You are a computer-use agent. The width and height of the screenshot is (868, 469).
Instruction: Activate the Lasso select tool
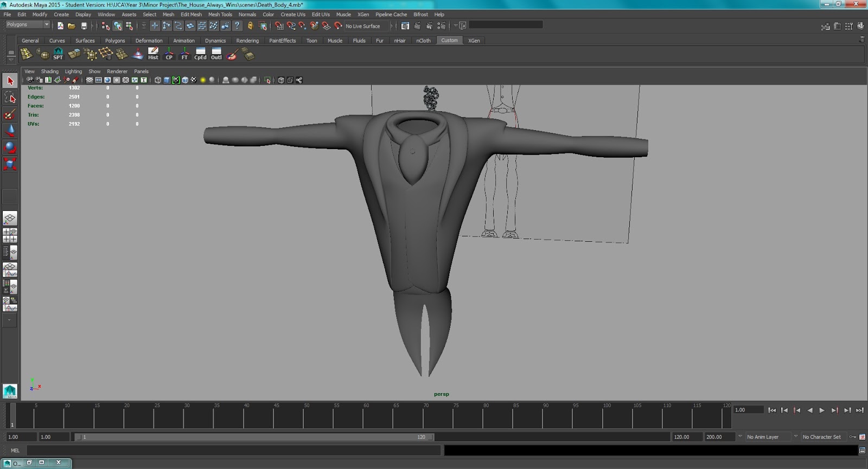[x=10, y=98]
